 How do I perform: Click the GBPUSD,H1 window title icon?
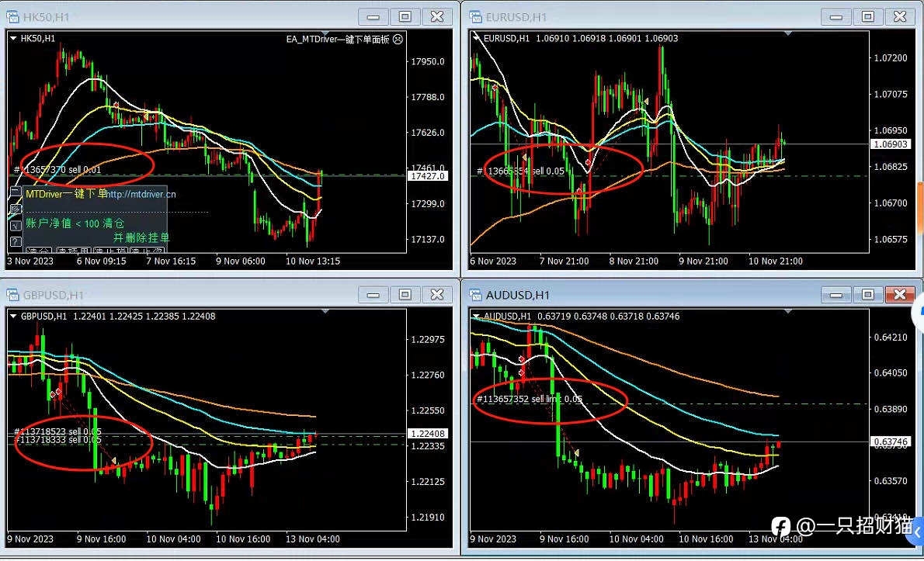coord(12,295)
